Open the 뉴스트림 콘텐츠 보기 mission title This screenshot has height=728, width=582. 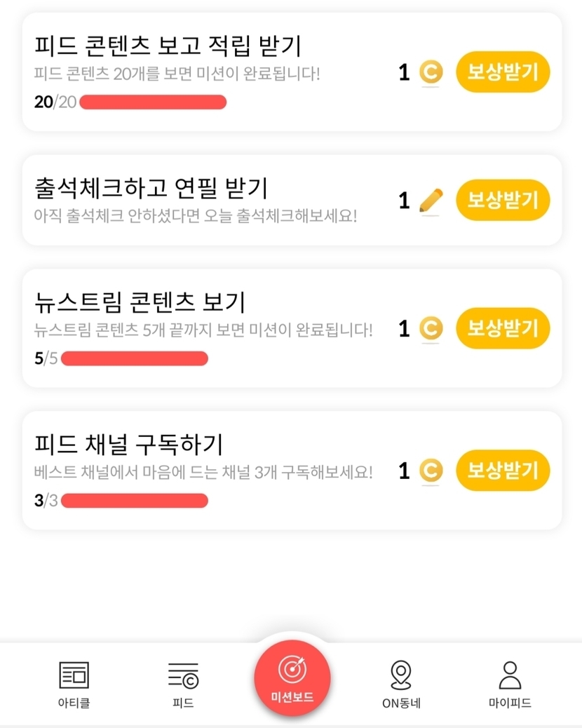tap(140, 303)
